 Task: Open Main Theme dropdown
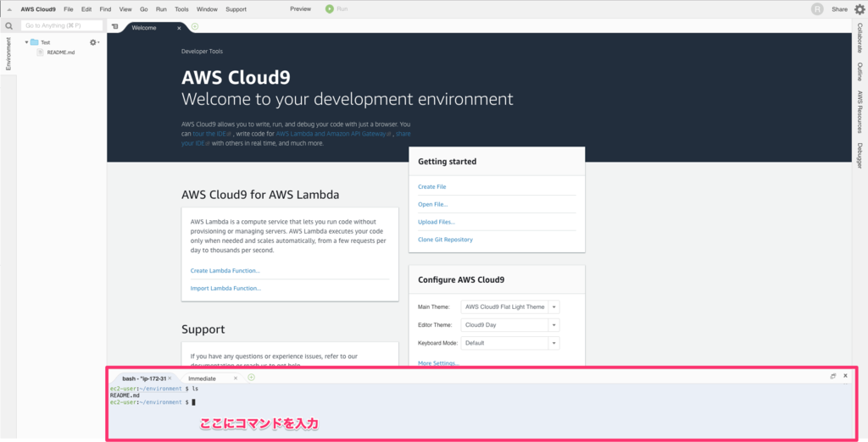[x=509, y=307]
